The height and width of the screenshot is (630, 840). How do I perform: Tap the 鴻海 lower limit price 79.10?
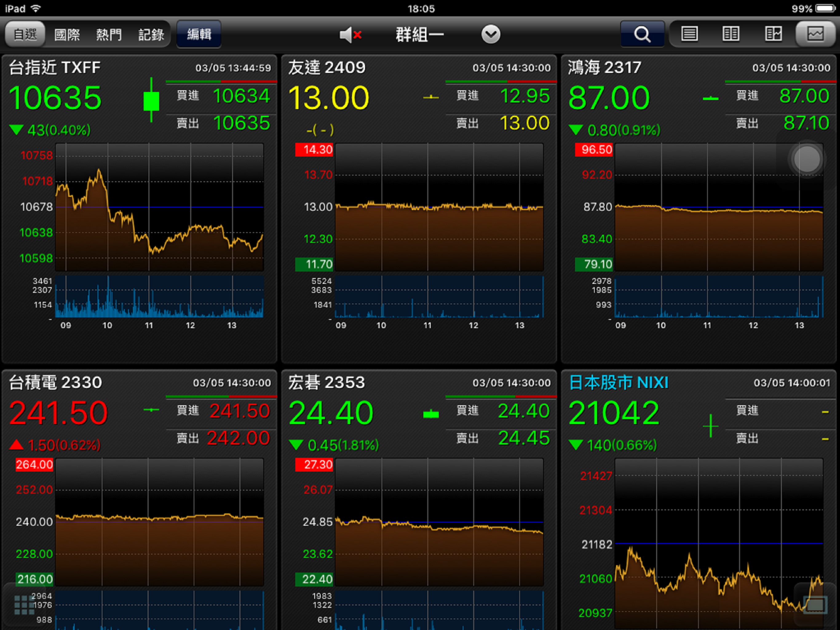(x=594, y=264)
